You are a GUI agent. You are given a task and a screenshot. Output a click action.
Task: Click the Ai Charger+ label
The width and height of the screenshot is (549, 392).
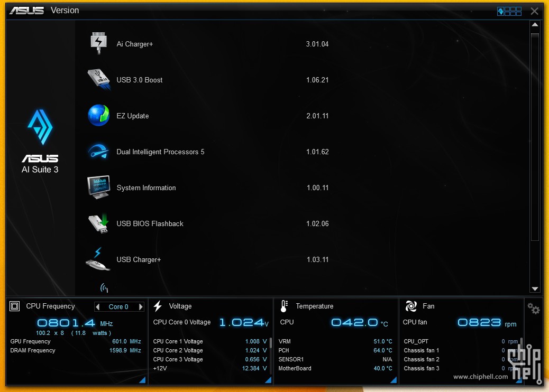coord(135,44)
